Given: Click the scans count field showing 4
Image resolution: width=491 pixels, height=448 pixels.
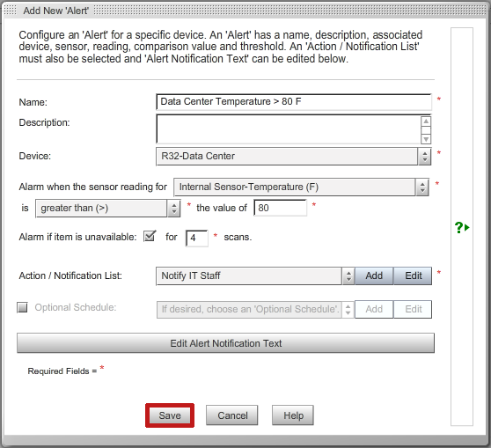Looking at the screenshot, I should coord(196,239).
